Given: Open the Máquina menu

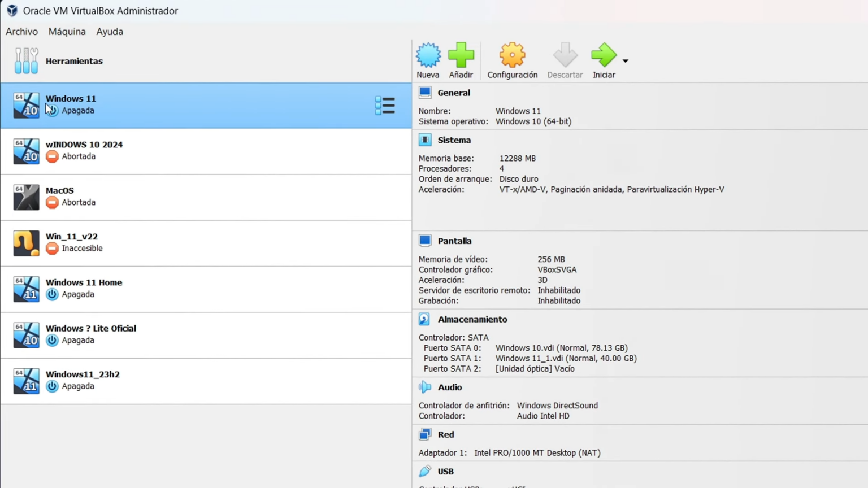Looking at the screenshot, I should click(x=66, y=32).
